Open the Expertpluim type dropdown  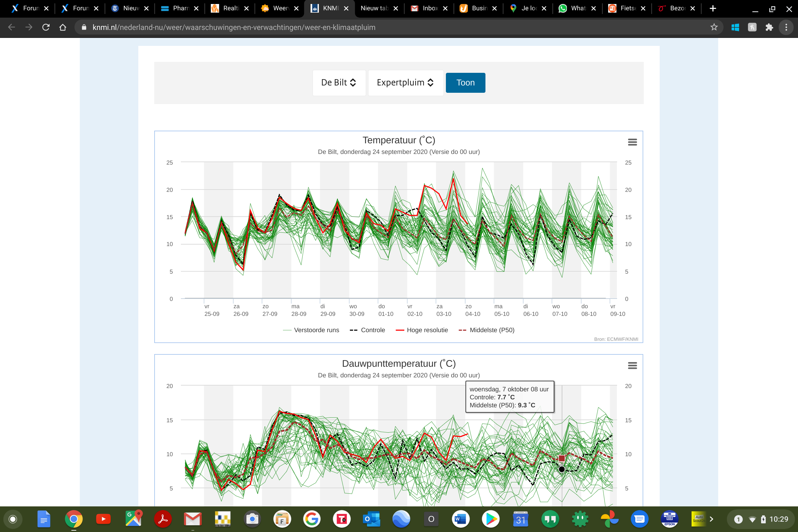[405, 83]
